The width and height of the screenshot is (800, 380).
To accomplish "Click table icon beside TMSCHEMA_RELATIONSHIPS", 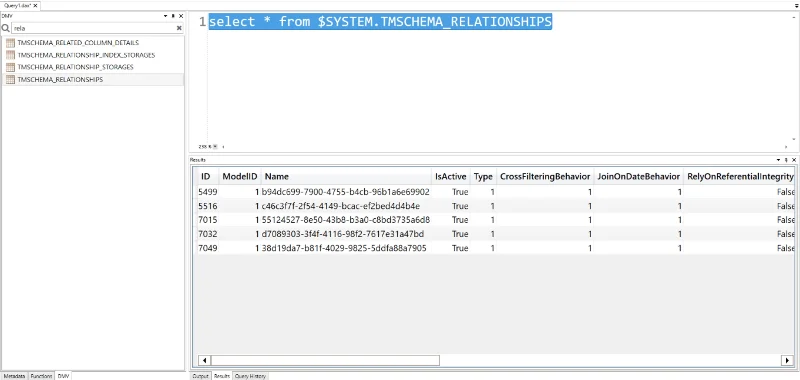I will pyautogui.click(x=10, y=80).
